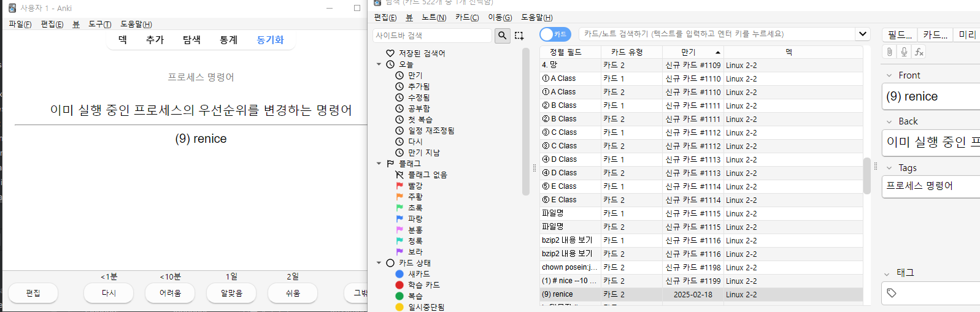The width and height of the screenshot is (980, 312).
Task: Collapse the 오늘 tree section
Action: click(x=379, y=64)
